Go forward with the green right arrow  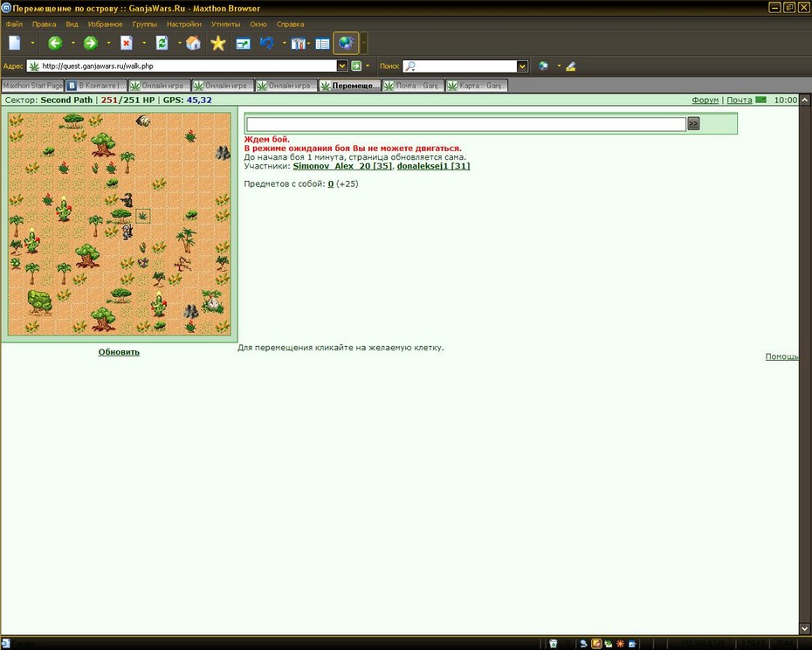point(91,43)
